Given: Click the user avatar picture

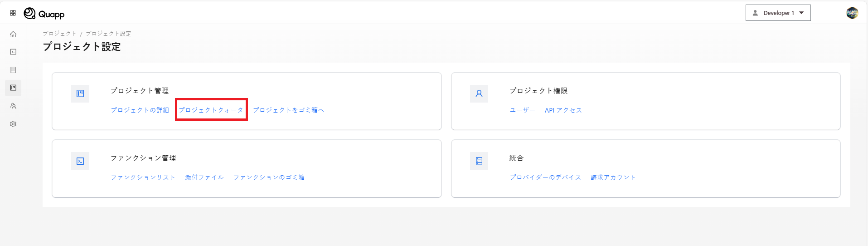Looking at the screenshot, I should click(x=852, y=13).
